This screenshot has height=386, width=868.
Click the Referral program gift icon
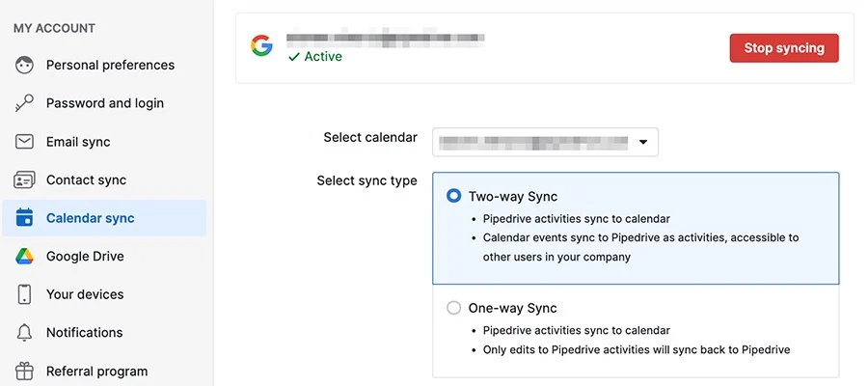24,371
